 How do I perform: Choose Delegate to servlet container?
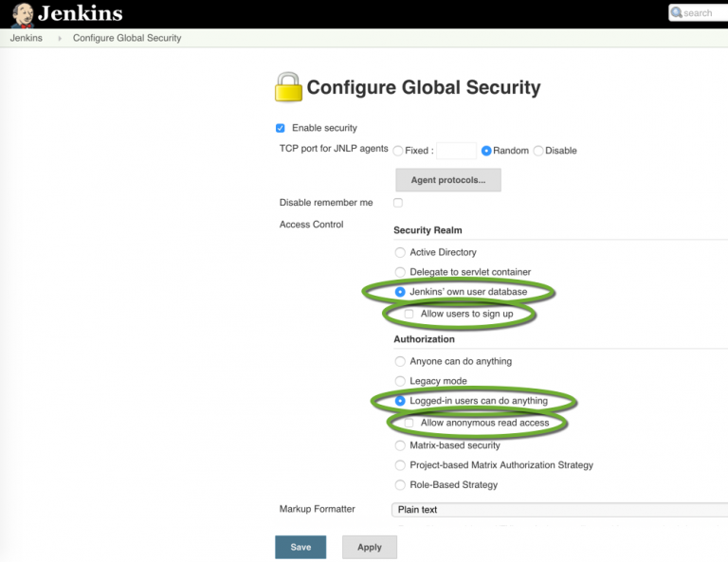(x=400, y=272)
